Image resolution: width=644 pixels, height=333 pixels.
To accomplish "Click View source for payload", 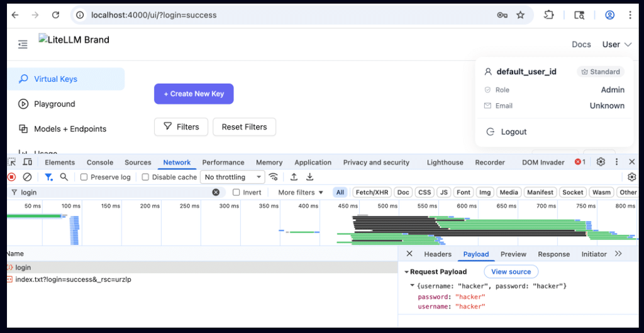I will (511, 272).
